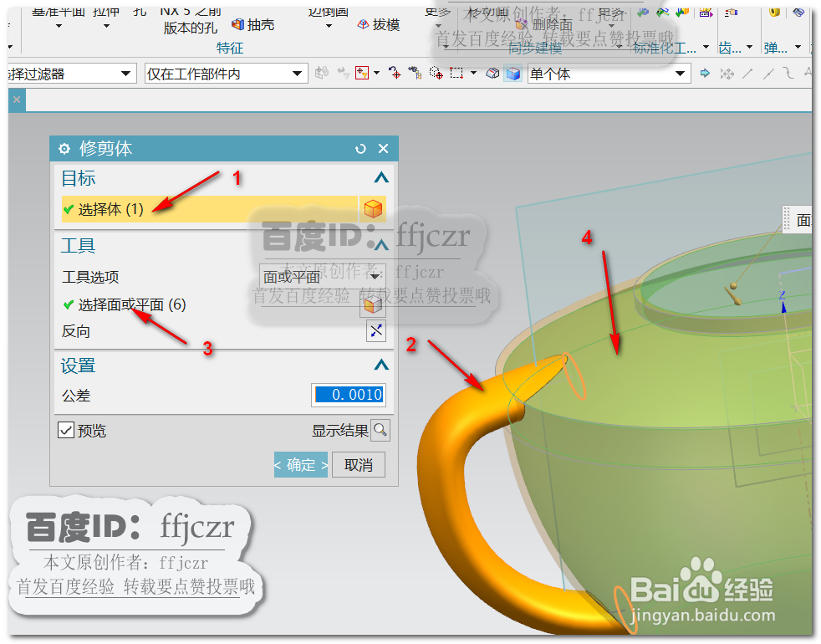Click the select body cube icon in 目标

point(373,209)
